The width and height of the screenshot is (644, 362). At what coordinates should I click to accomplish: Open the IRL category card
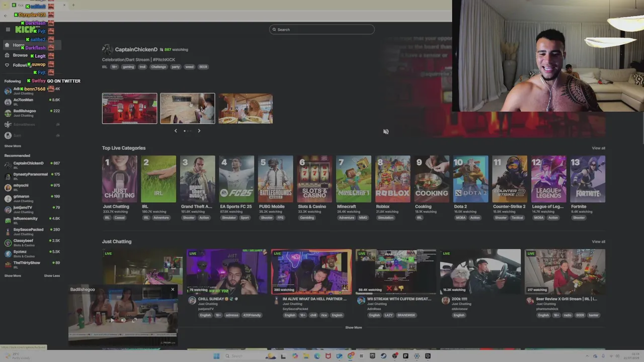158,179
